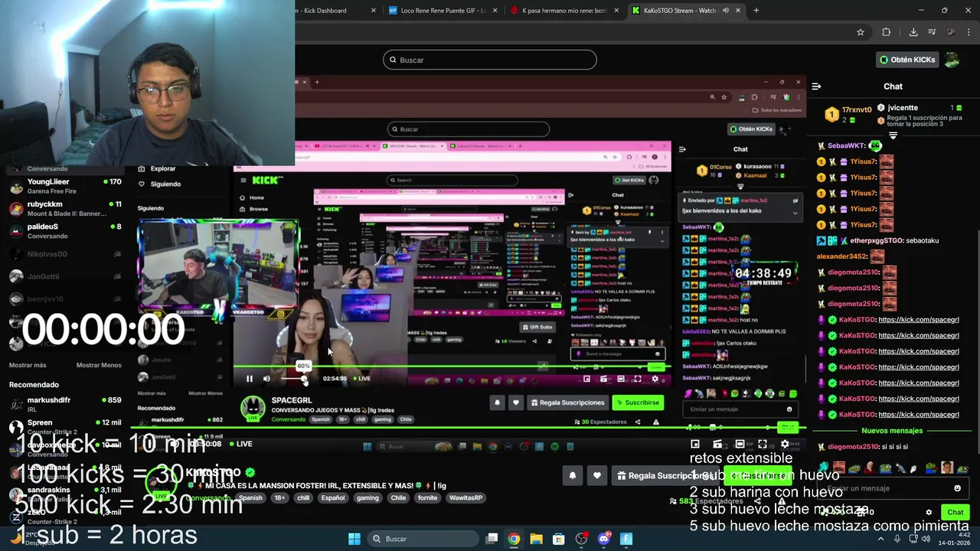
Task: Open File Explorer from the taskbar
Action: pyautogui.click(x=536, y=539)
